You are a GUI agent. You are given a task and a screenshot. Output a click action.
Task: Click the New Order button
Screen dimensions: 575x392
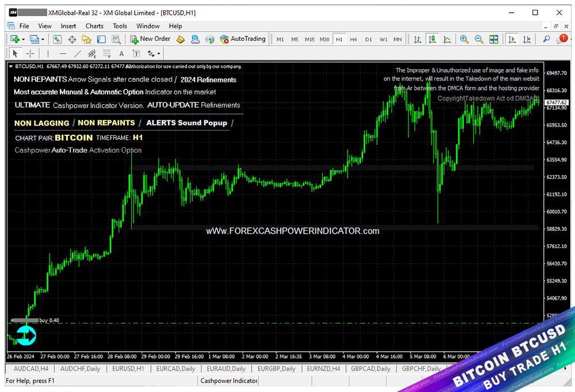tap(150, 39)
